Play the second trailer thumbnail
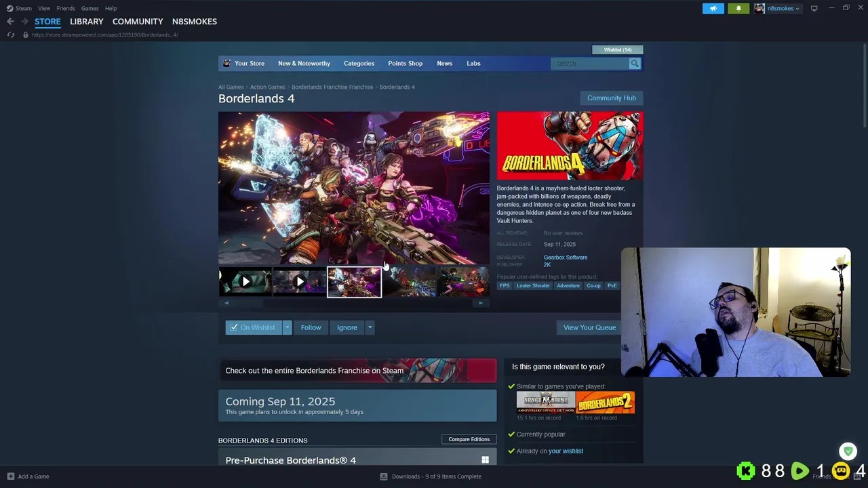 point(299,282)
